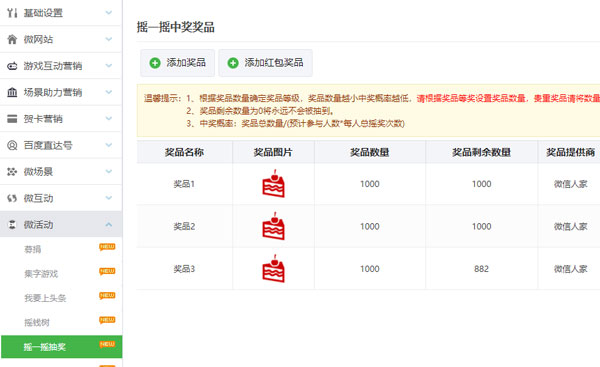Click the 微网站 house icon
Viewport: 600px width, 367px height.
point(12,39)
